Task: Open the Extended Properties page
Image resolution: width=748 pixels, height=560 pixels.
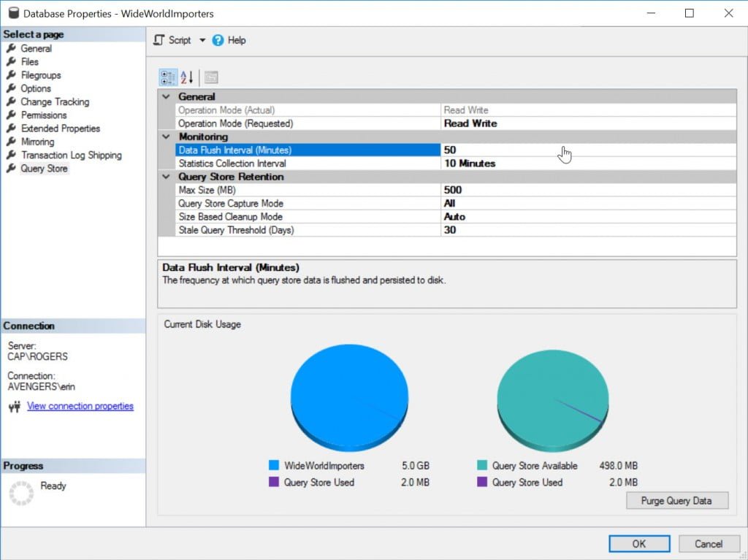Action: pos(61,129)
